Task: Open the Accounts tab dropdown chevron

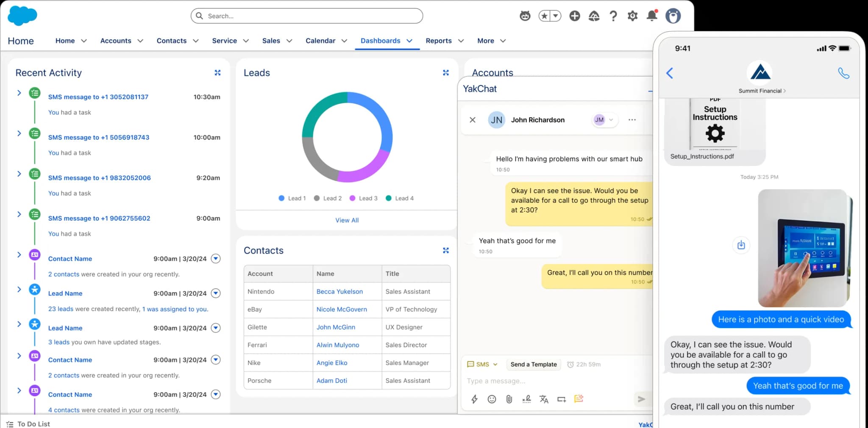Action: click(x=140, y=41)
